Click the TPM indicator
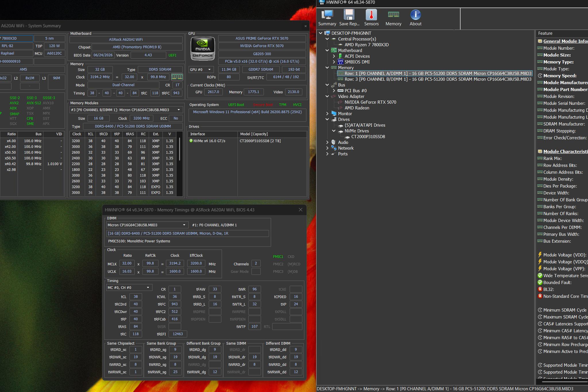This screenshot has height=392, width=588. coord(283,105)
